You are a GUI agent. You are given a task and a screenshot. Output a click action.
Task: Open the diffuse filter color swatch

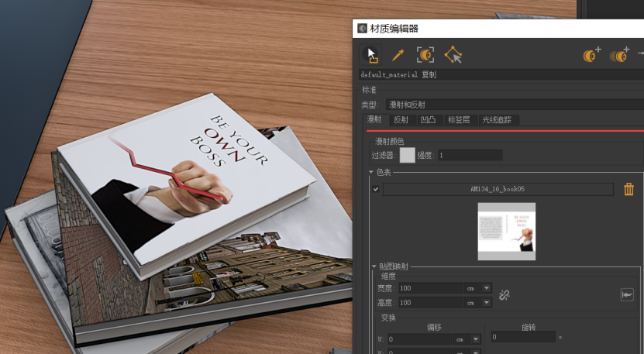pos(408,155)
